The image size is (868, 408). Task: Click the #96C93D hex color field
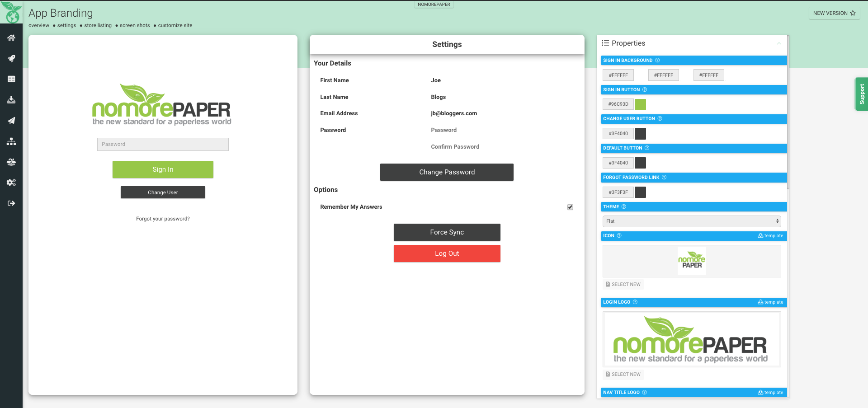(x=618, y=104)
